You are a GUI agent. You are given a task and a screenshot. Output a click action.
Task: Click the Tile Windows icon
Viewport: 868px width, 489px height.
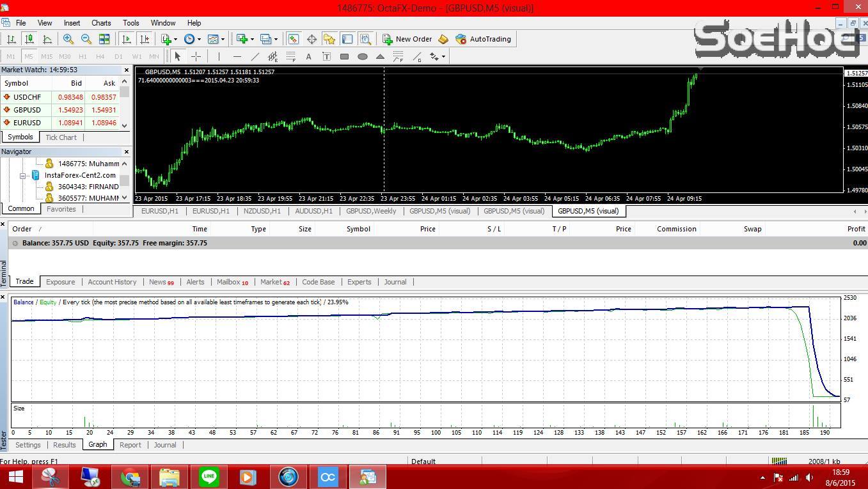(104, 39)
